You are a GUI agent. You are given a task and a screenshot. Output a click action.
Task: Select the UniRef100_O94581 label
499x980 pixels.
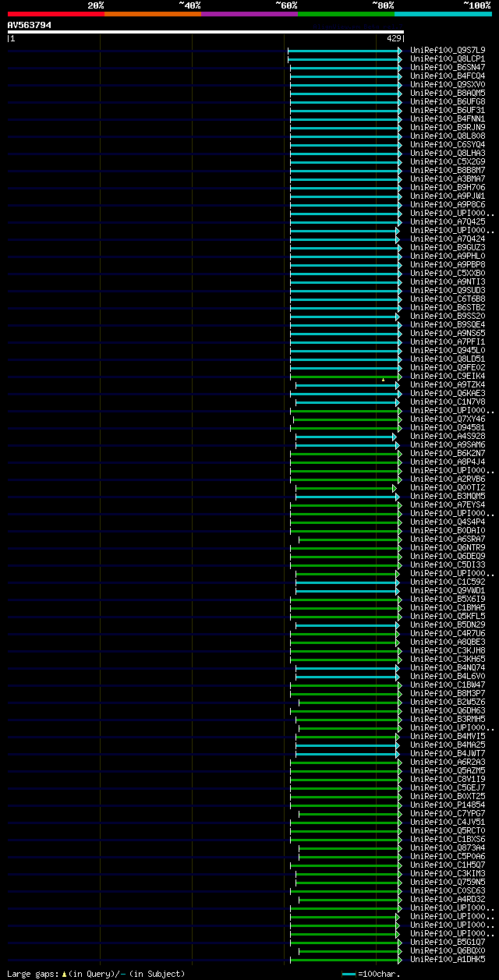click(x=448, y=427)
